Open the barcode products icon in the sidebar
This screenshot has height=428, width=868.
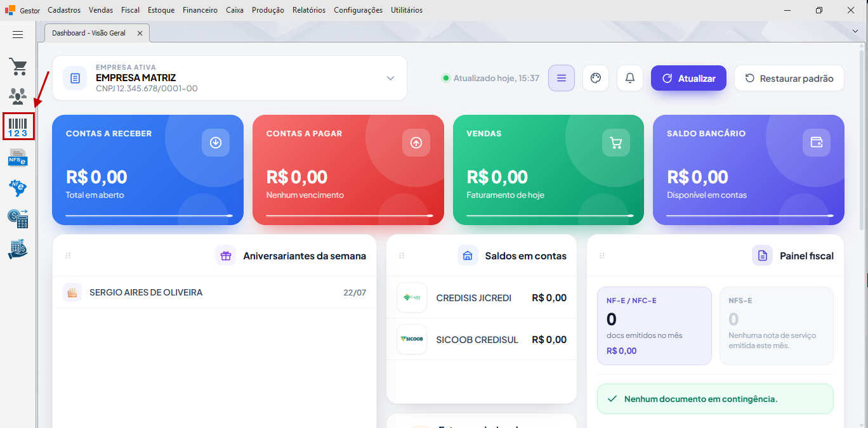(x=18, y=126)
